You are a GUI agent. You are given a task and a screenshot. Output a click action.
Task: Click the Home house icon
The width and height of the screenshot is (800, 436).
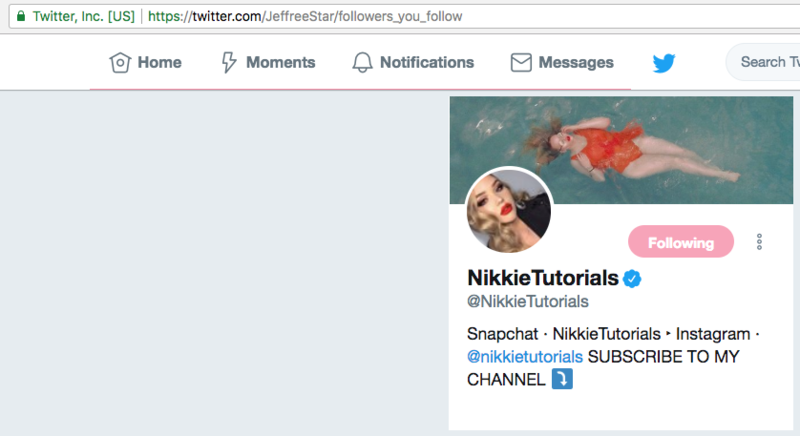tap(120, 63)
